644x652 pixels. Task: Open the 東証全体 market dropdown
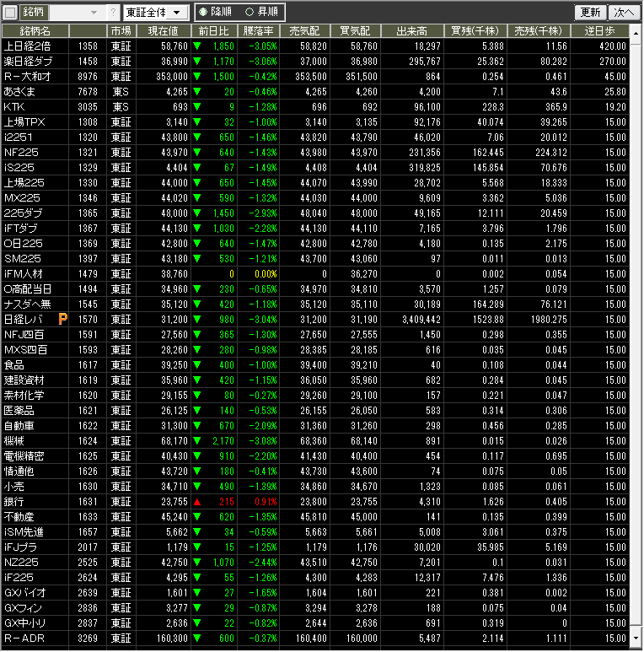156,12
